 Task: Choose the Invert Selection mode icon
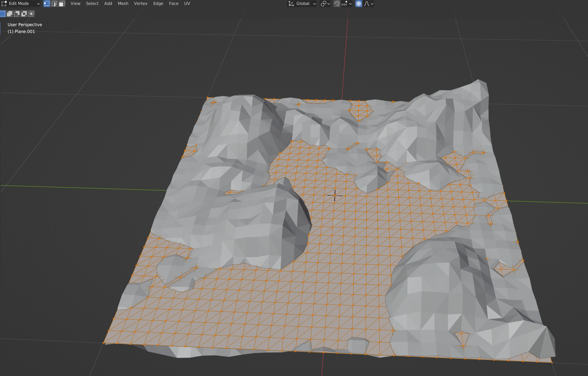(x=24, y=14)
